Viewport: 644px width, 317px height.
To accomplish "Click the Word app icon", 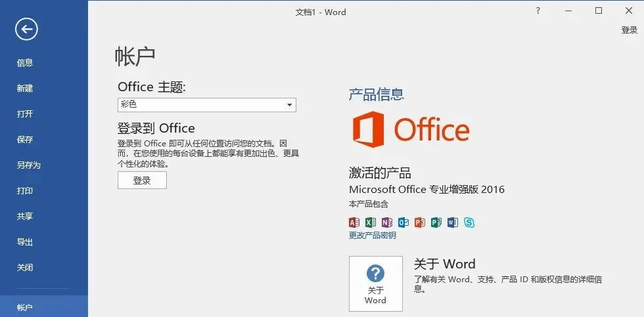I will point(453,222).
